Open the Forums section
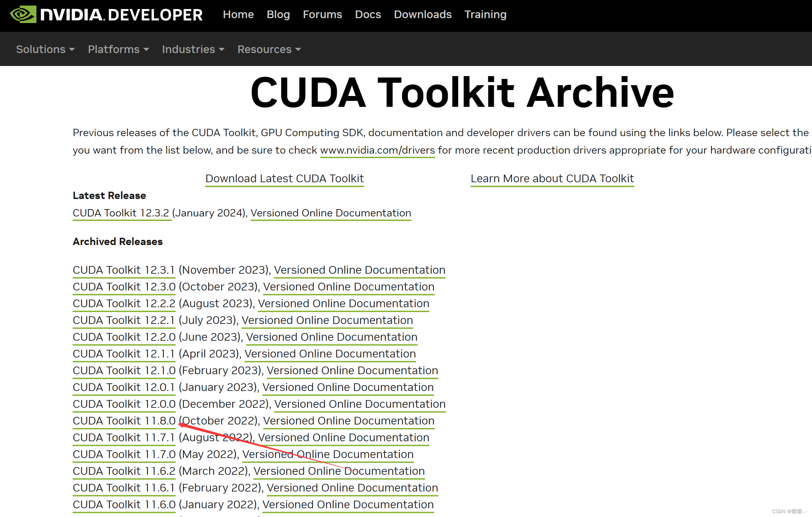 pyautogui.click(x=322, y=15)
